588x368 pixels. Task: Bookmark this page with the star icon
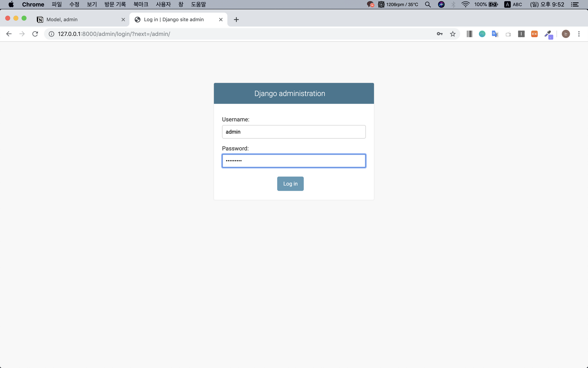453,34
